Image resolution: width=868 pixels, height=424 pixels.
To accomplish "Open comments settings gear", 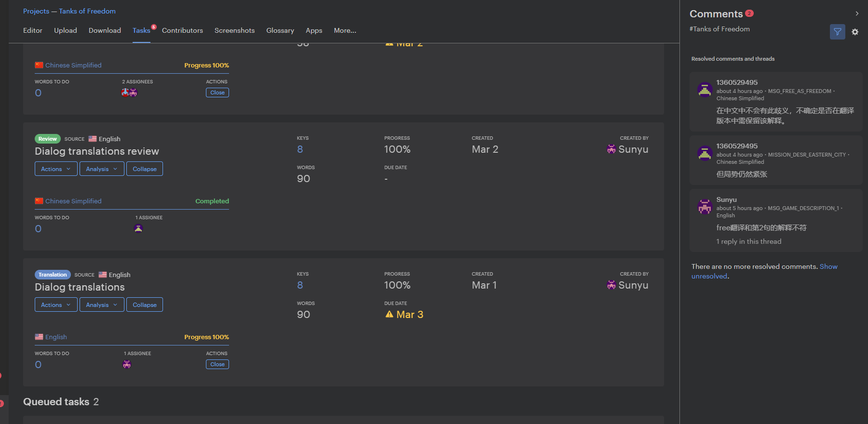I will [x=855, y=32].
